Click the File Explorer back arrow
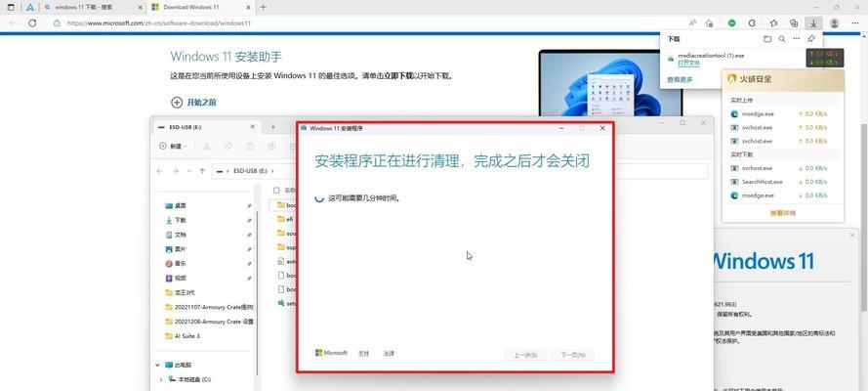 [x=159, y=171]
